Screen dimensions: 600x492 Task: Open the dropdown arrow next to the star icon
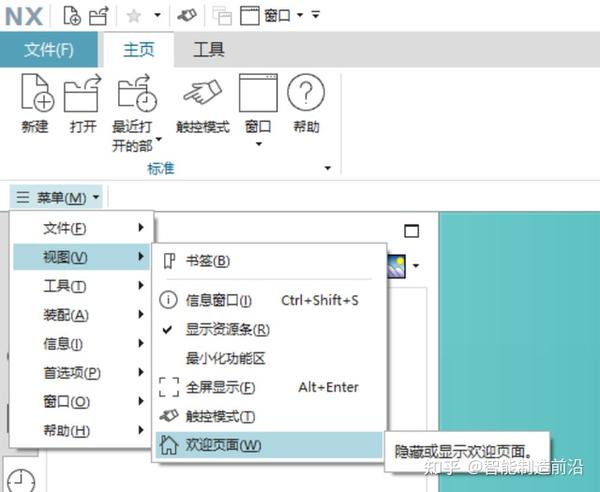(157, 15)
